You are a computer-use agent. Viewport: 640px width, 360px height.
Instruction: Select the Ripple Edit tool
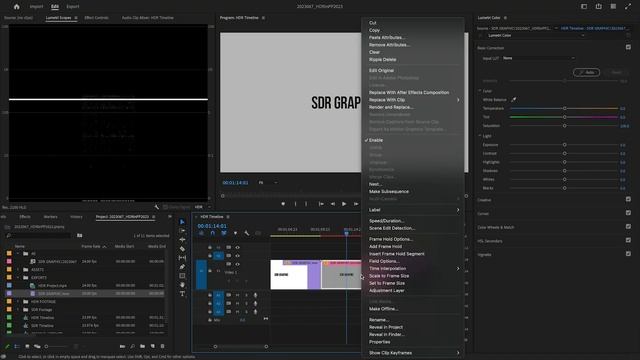click(x=182, y=240)
